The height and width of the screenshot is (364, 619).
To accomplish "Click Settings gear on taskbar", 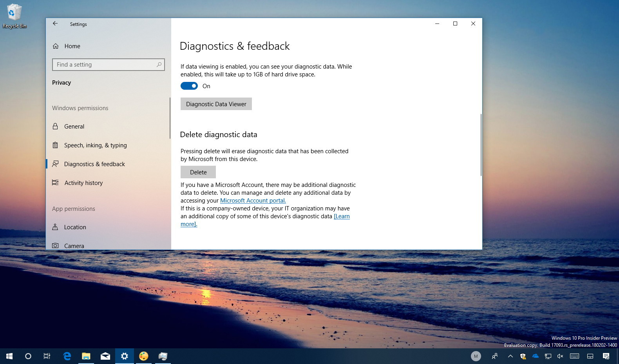I will pyautogui.click(x=125, y=356).
